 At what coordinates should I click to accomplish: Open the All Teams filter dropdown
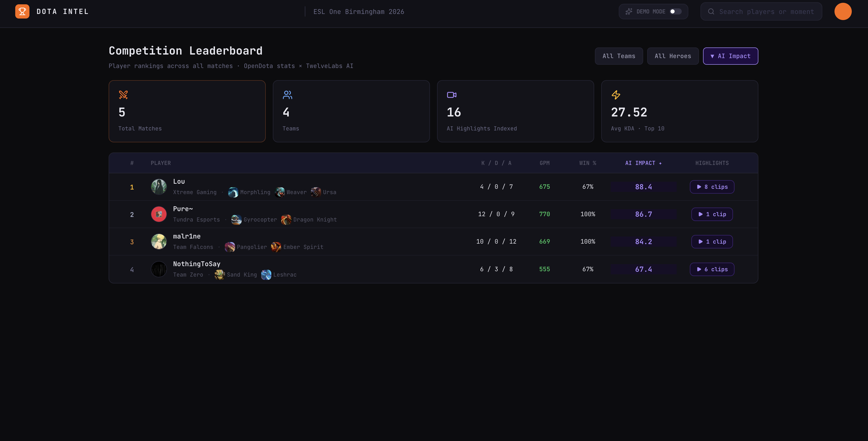click(x=619, y=56)
